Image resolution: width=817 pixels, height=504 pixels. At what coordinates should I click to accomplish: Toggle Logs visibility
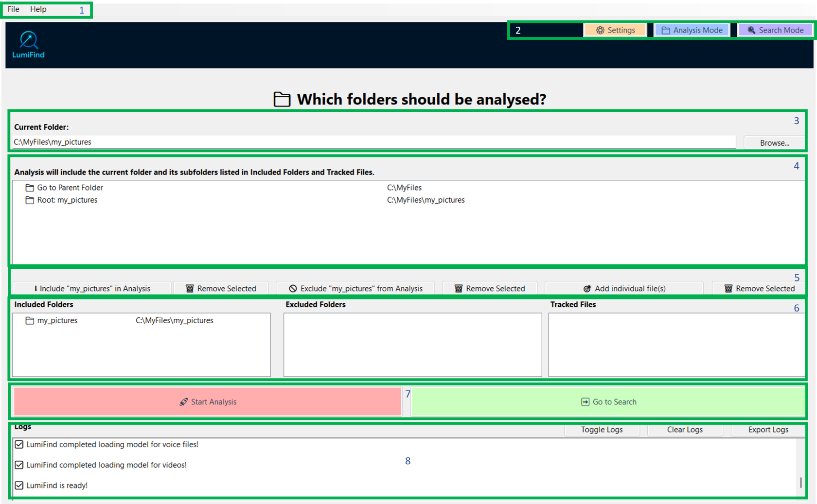[602, 430]
